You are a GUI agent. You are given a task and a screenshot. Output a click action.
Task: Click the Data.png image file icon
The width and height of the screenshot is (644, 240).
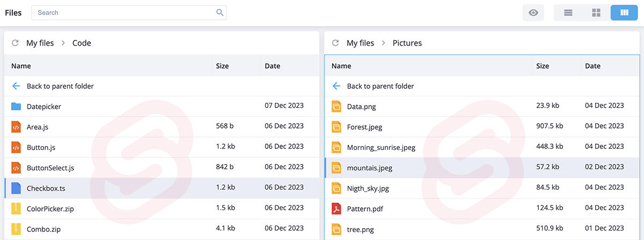coord(336,107)
